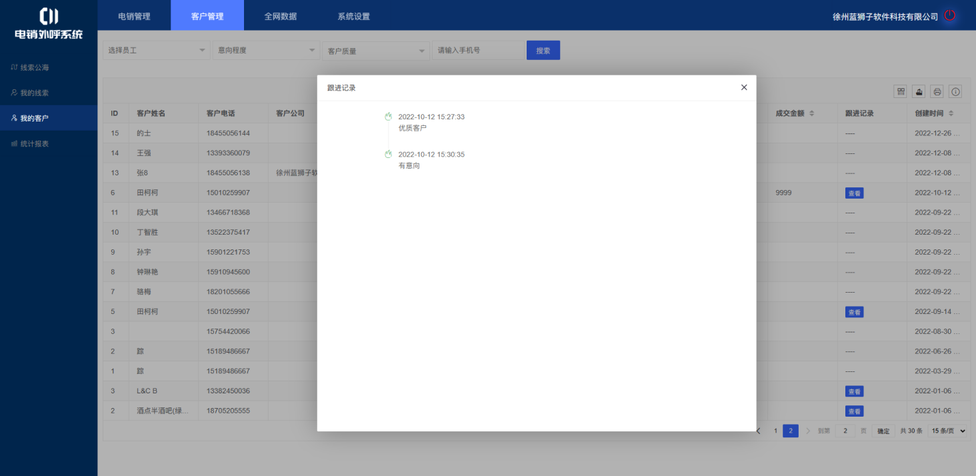This screenshot has width=976, height=476.
Task: Open the 客户质量 dropdown
Action: [375, 50]
